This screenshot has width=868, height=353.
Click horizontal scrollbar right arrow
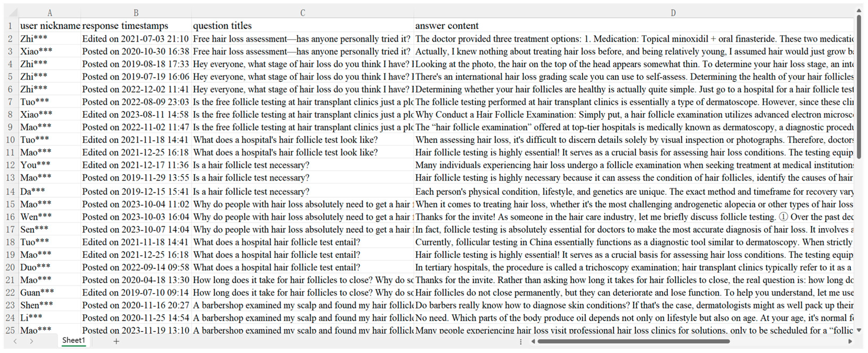[x=850, y=341]
